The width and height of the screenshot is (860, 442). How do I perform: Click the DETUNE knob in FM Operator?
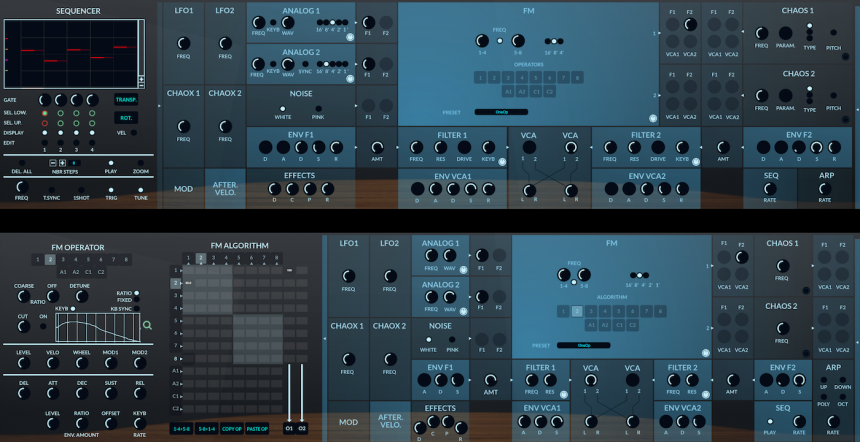click(x=81, y=297)
